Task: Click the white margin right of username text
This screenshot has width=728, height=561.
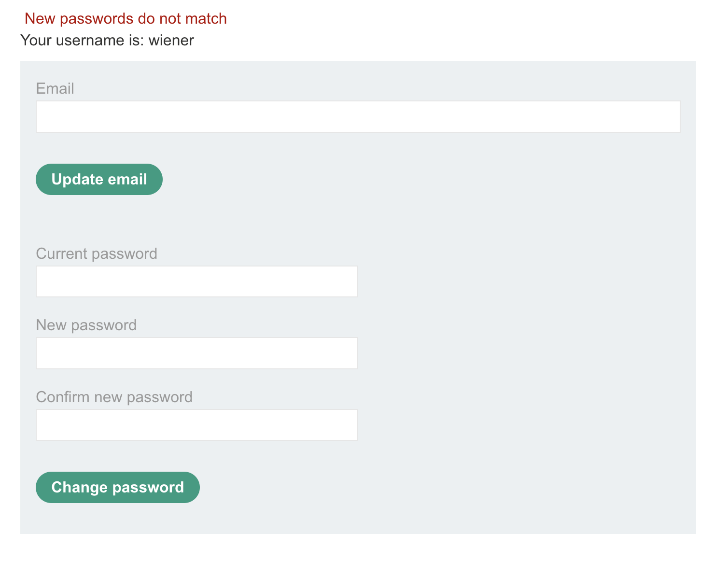Action: pyautogui.click(x=434, y=40)
